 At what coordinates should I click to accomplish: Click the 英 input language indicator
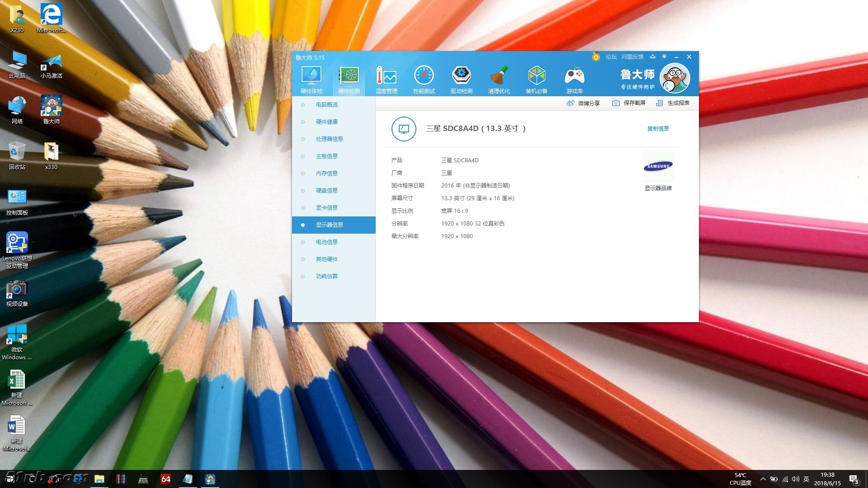tap(806, 479)
